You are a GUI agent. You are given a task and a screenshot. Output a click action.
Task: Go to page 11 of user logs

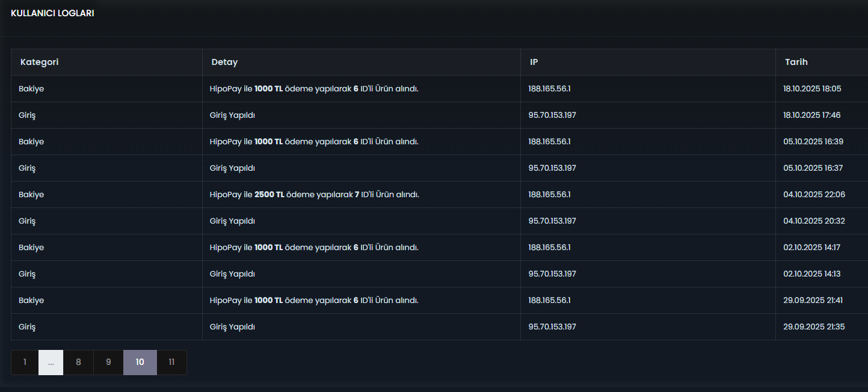click(x=171, y=363)
